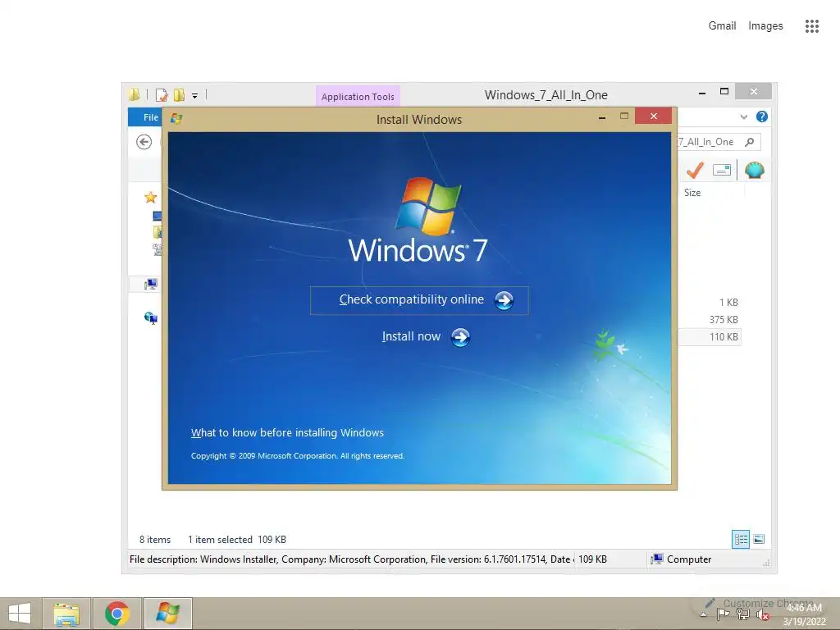The height and width of the screenshot is (630, 840).
Task: Select the Application Tools ribbon tab
Action: [x=358, y=97]
